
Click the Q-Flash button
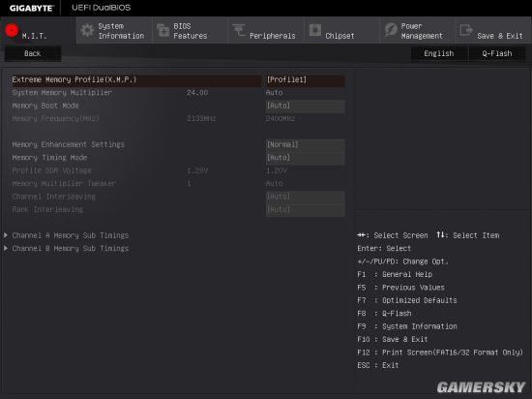pos(497,53)
